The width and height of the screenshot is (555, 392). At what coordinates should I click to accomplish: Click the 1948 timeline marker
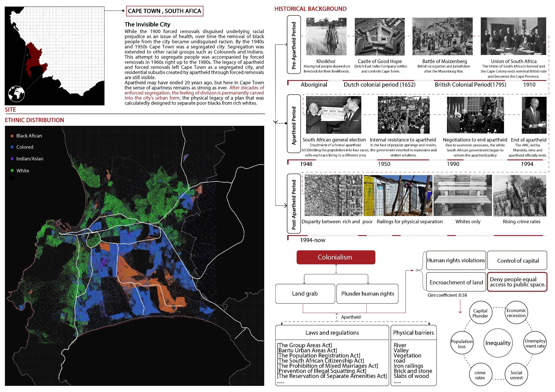pyautogui.click(x=306, y=164)
